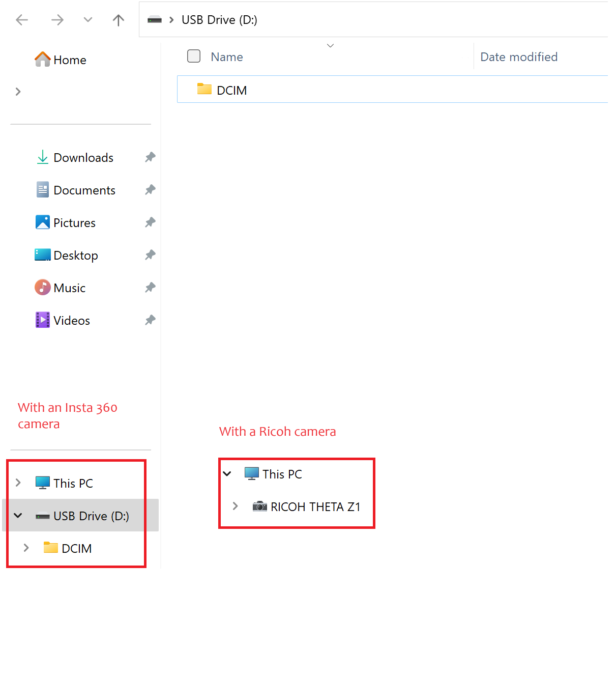Navigate up one level with the up arrow
Viewport: 616px width, 677px height.
[x=118, y=19]
